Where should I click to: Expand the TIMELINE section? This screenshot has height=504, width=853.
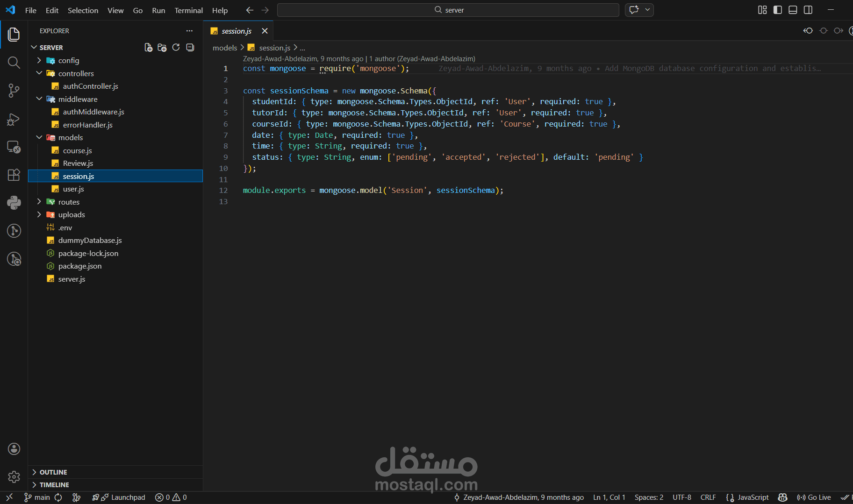click(x=115, y=485)
